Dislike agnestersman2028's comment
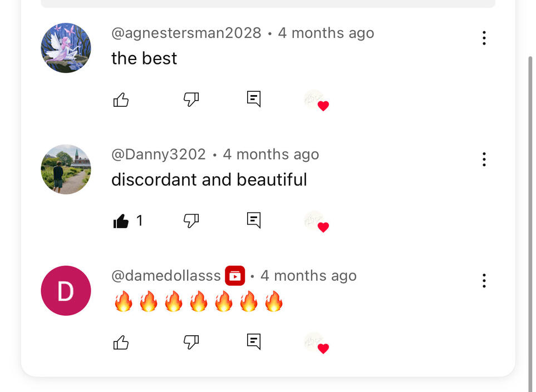Image resolution: width=536 pixels, height=392 pixels. (x=191, y=100)
